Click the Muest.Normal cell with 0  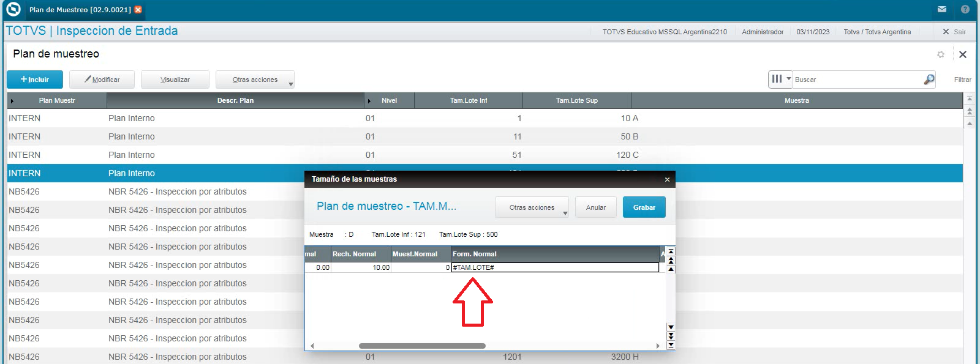tap(421, 267)
